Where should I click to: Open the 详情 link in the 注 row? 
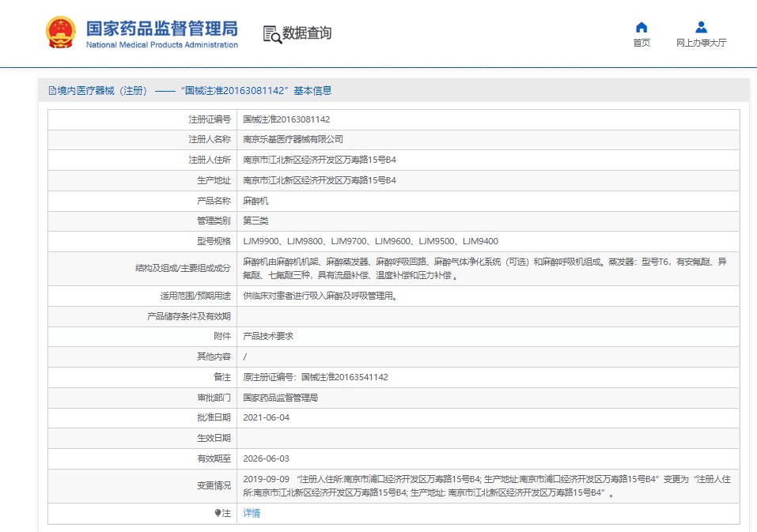click(x=251, y=513)
